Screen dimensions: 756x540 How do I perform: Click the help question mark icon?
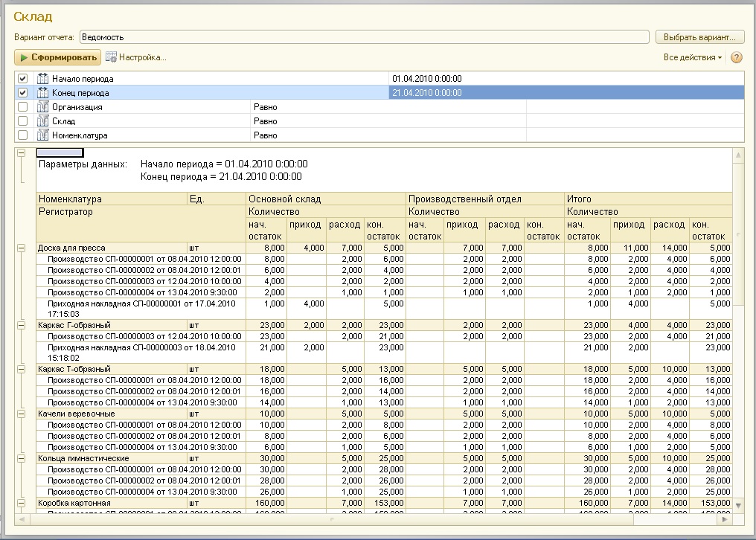(737, 57)
